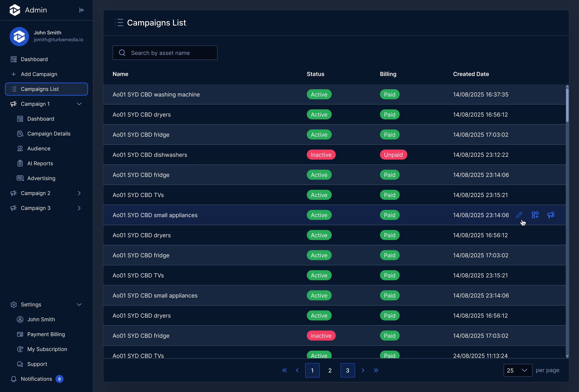The image size is (579, 392).
Task: Open My Subscription settings
Action: click(x=47, y=349)
